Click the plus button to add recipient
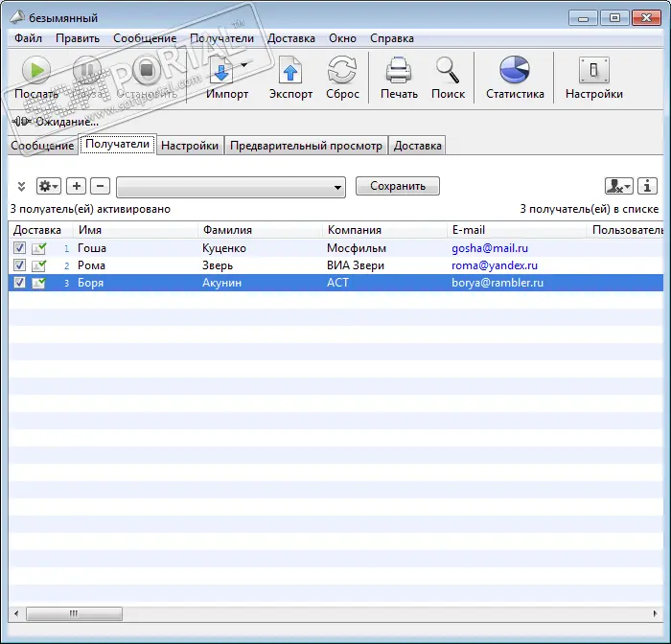The image size is (671, 644). 77,186
